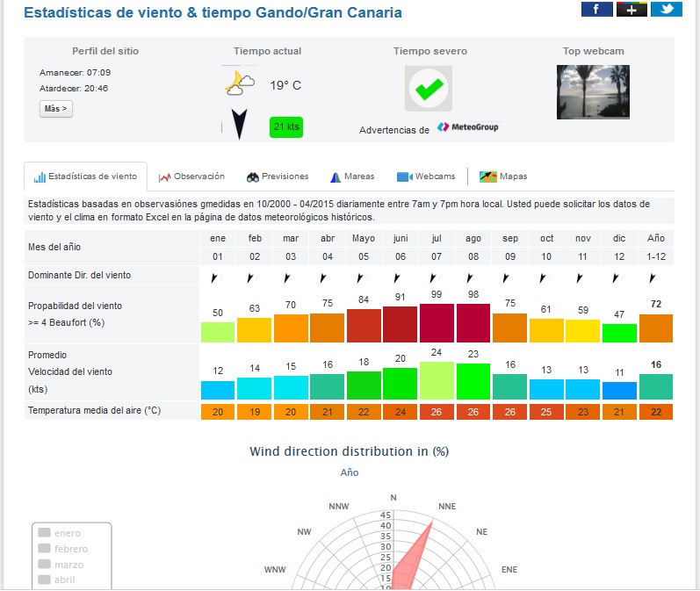The image size is (700, 591).
Task: Click the red graph icon beside Observación
Action: [x=165, y=177]
